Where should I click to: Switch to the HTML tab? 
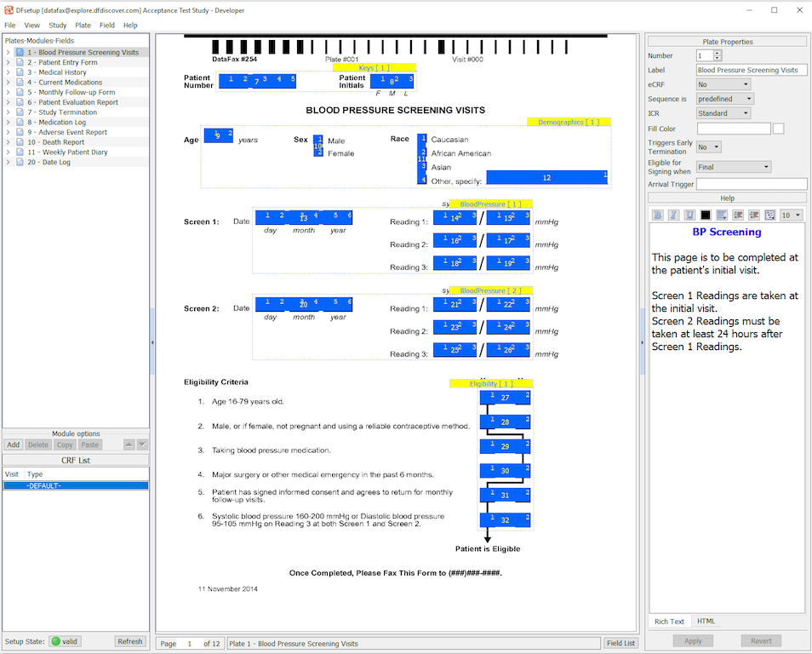706,622
